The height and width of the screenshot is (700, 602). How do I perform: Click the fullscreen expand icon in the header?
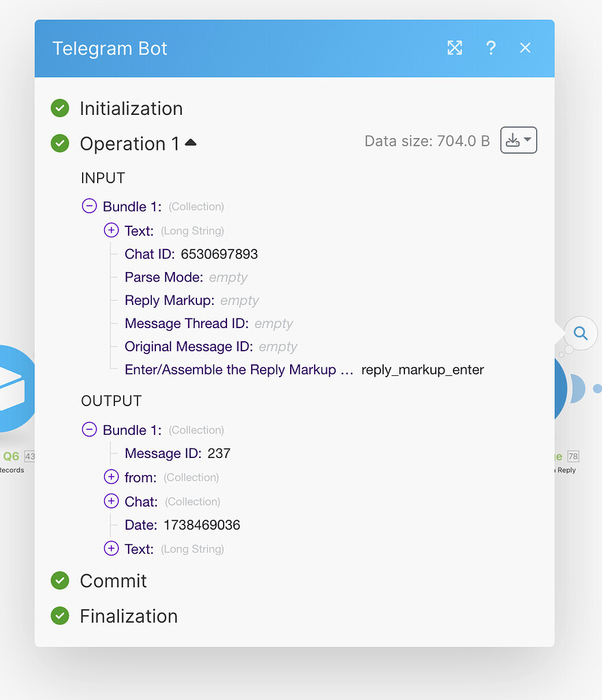pyautogui.click(x=454, y=48)
